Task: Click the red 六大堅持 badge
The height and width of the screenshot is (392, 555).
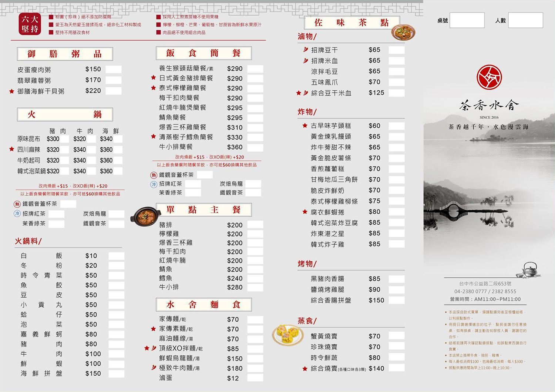Action: point(30,24)
